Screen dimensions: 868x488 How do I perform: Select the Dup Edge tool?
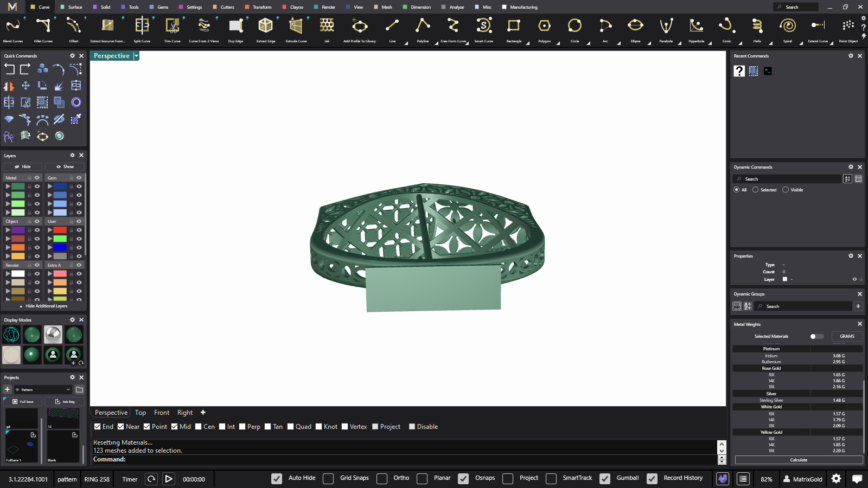(235, 29)
